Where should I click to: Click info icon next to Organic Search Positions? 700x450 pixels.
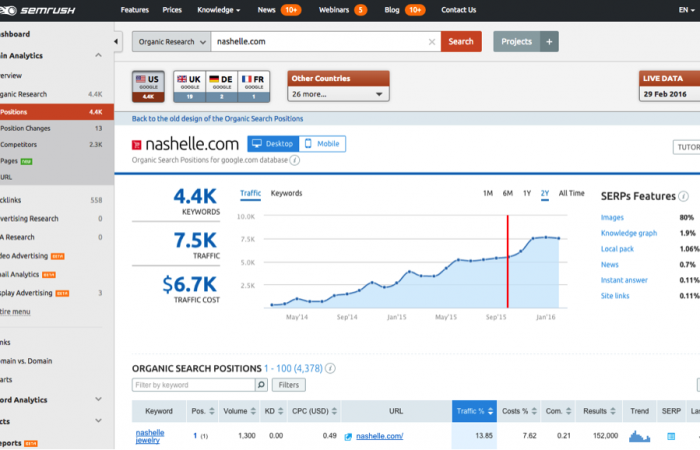(x=330, y=368)
